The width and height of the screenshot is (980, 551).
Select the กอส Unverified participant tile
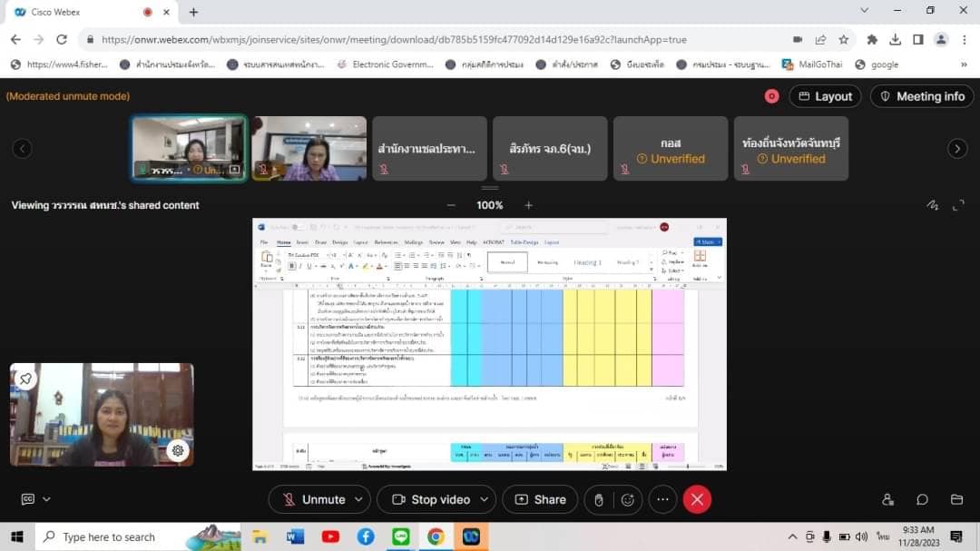click(x=671, y=148)
